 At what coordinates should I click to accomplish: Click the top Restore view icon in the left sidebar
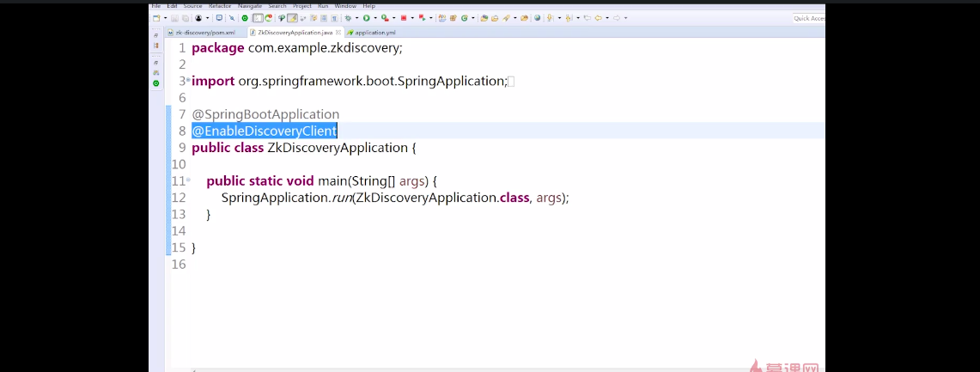pyautogui.click(x=156, y=35)
